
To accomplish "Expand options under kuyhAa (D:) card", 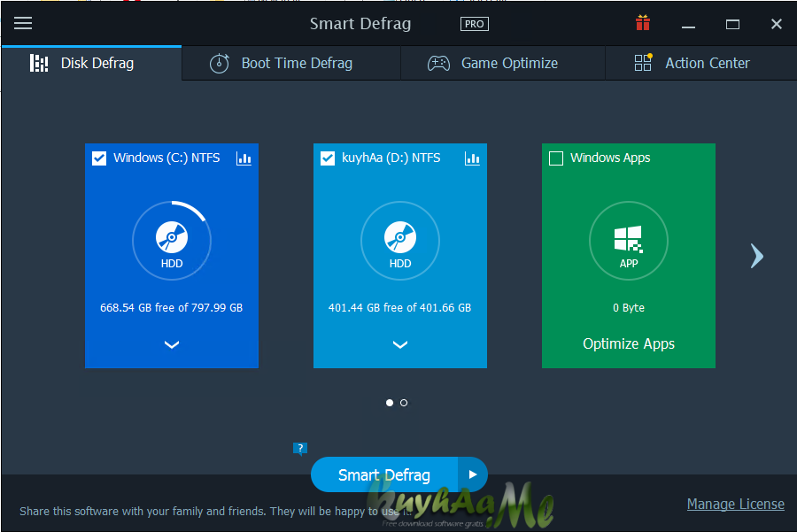I will [400, 344].
